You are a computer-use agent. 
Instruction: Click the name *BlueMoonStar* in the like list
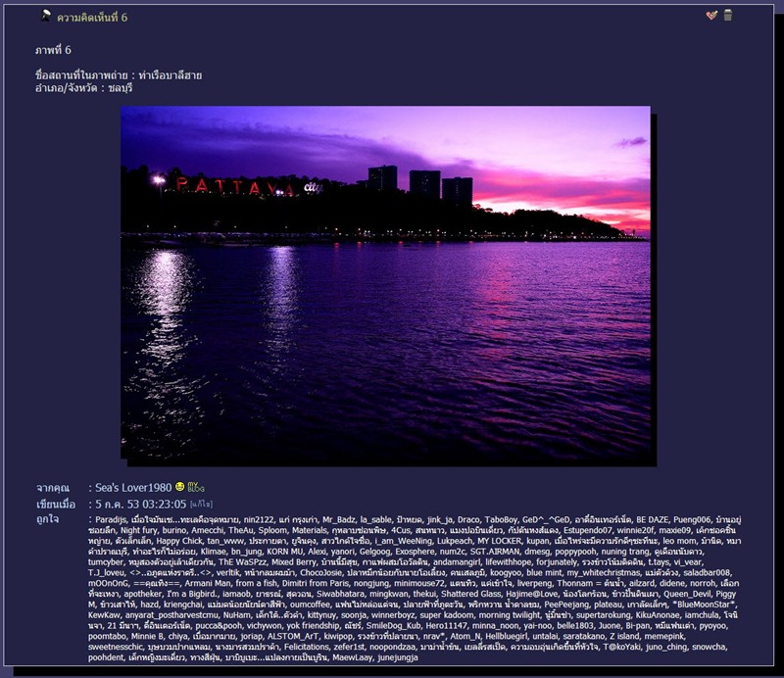(705, 604)
